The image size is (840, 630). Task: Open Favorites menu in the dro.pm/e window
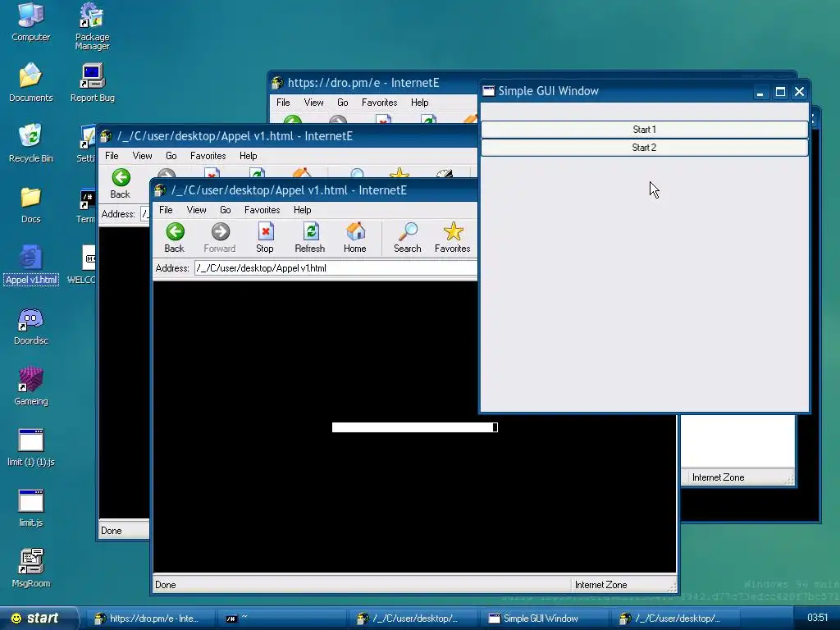[379, 103]
